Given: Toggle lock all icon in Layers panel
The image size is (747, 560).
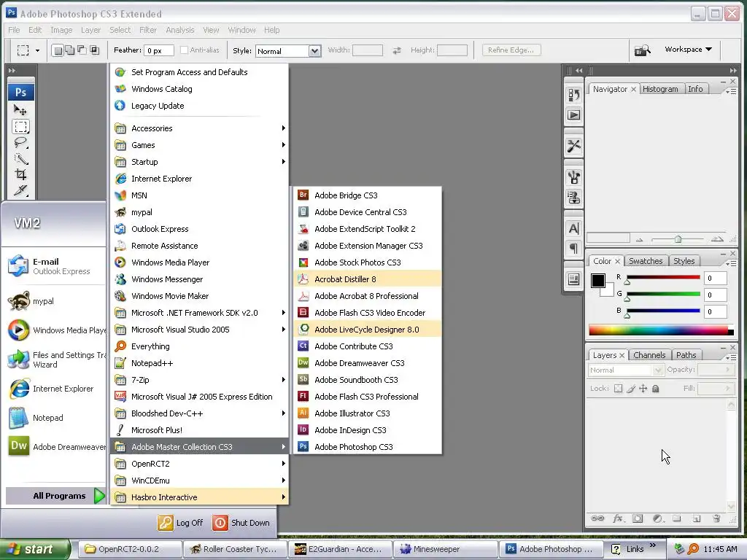Looking at the screenshot, I should 656,389.
